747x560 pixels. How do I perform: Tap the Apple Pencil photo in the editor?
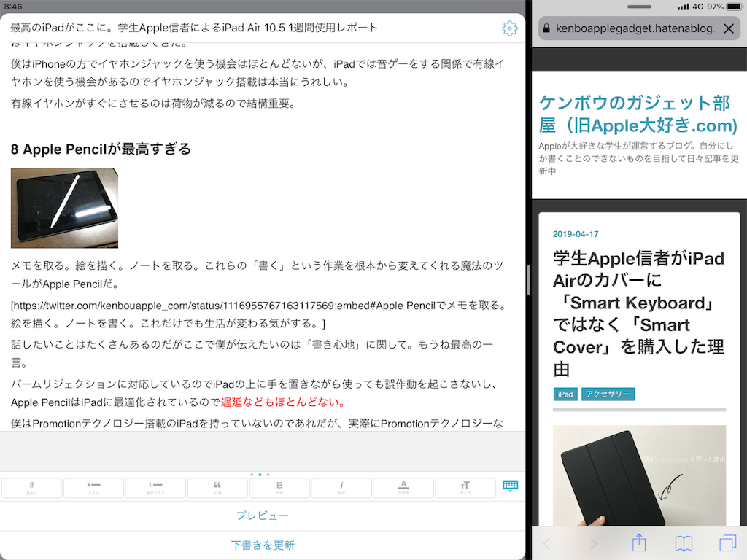pos(64,208)
